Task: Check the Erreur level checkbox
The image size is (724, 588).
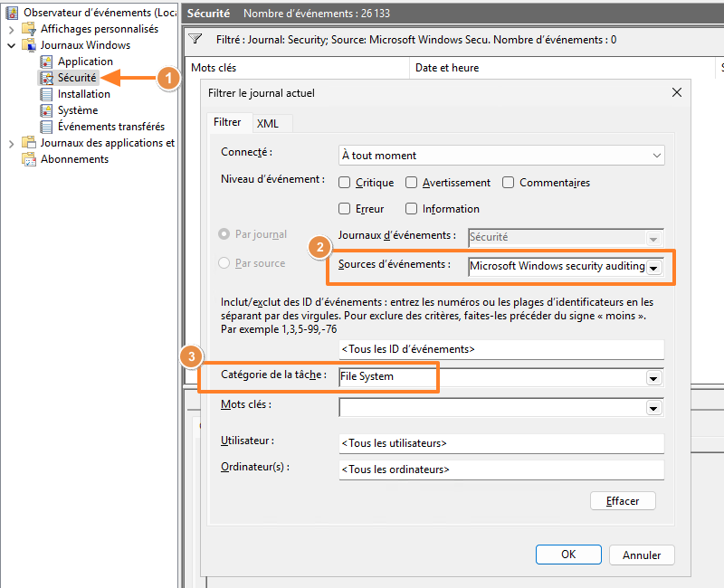Action: [x=344, y=209]
